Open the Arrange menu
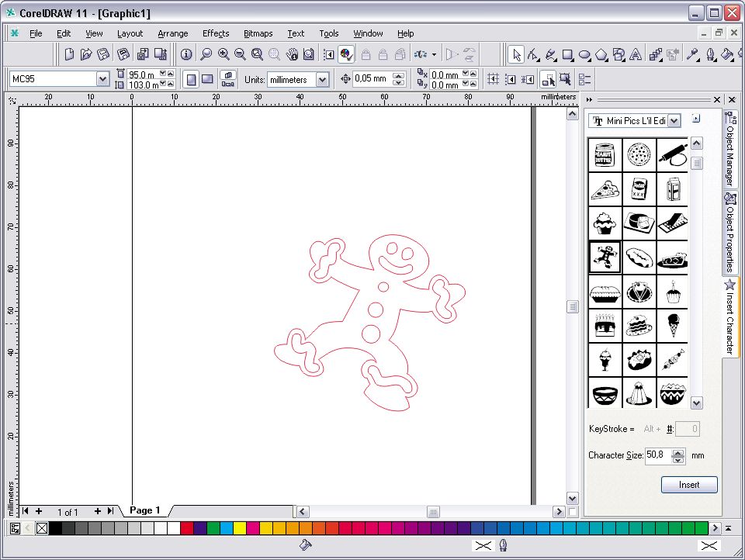Screen dimensions: 745x560 (173, 33)
